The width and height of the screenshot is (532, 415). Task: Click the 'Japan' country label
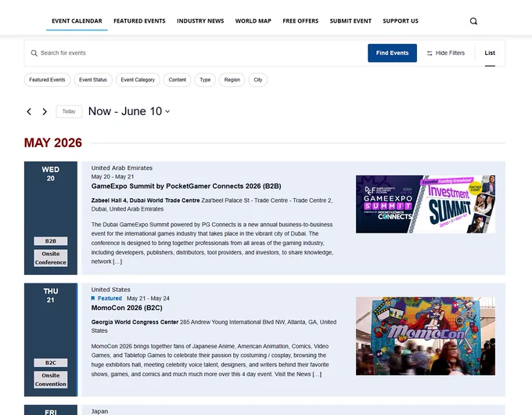(99, 411)
